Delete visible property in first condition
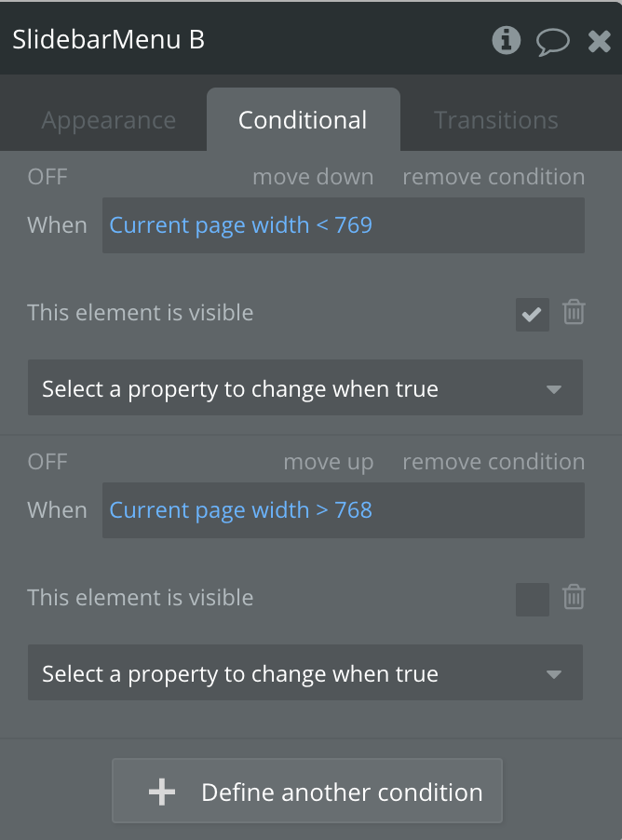The image size is (622, 840). tap(574, 313)
